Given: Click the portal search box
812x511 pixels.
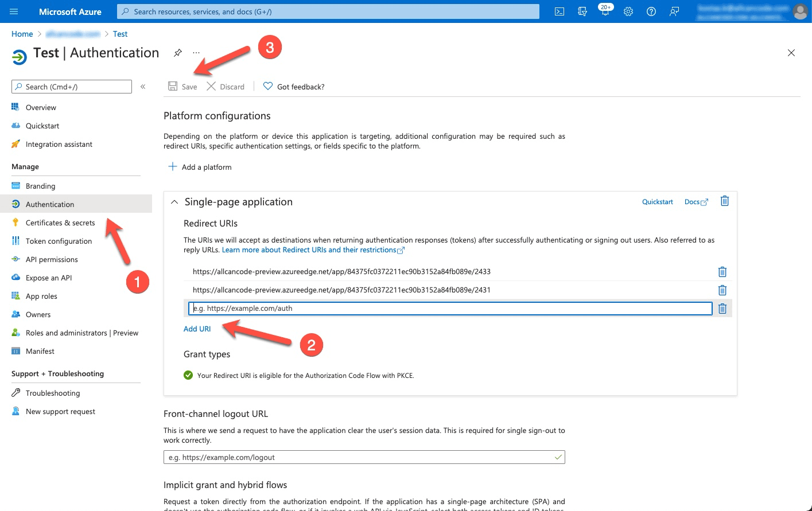Looking at the screenshot, I should pyautogui.click(x=328, y=11).
